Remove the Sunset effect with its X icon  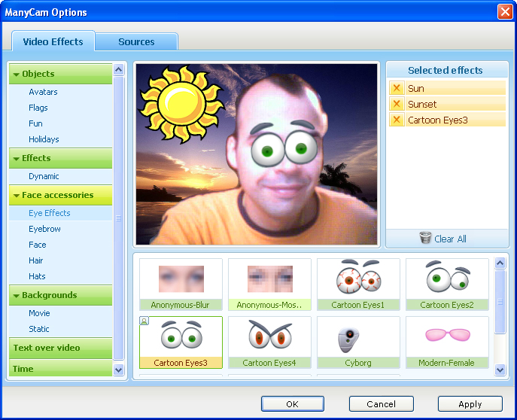coord(397,104)
